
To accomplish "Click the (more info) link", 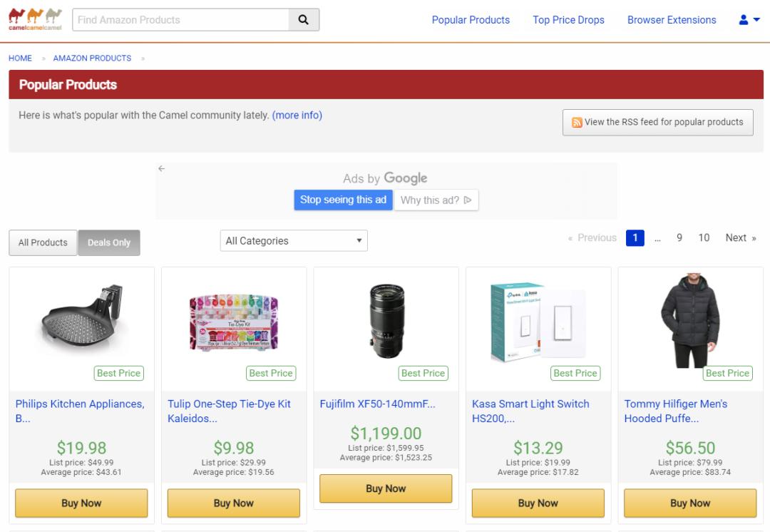I will 297,115.
